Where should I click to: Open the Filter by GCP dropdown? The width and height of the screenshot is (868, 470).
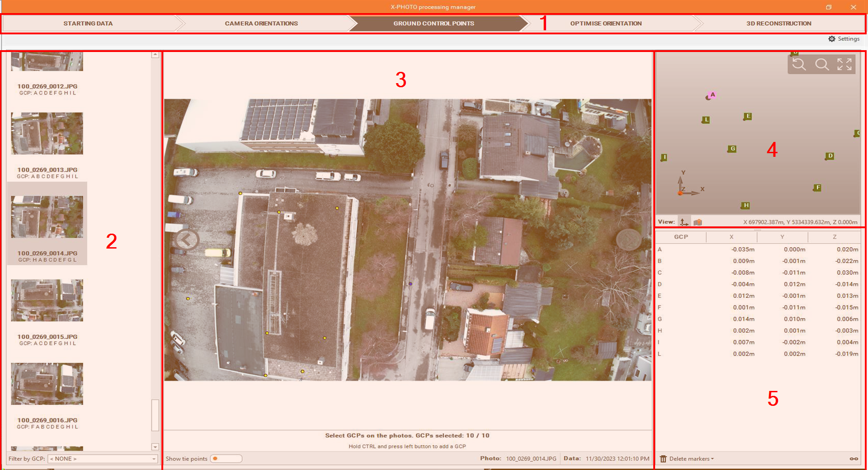[x=103, y=459]
